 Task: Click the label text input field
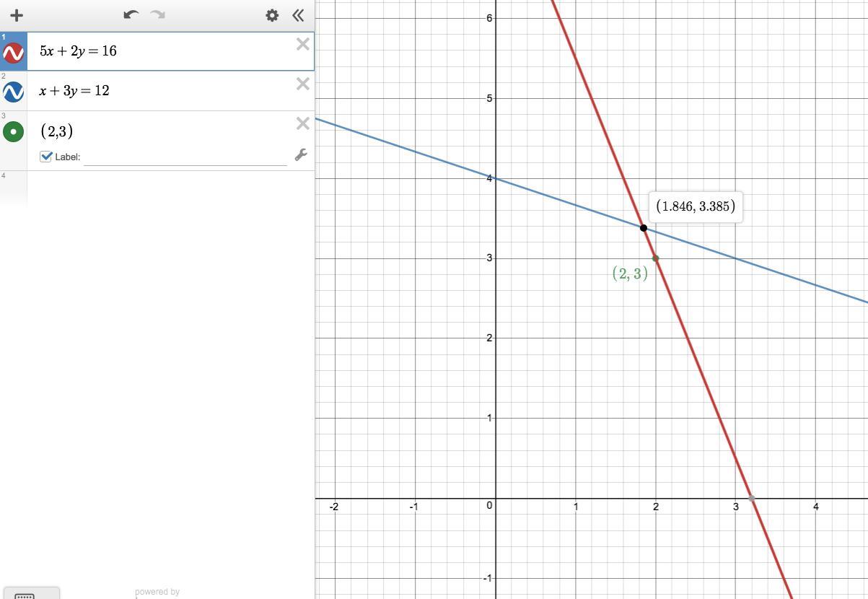(185, 157)
